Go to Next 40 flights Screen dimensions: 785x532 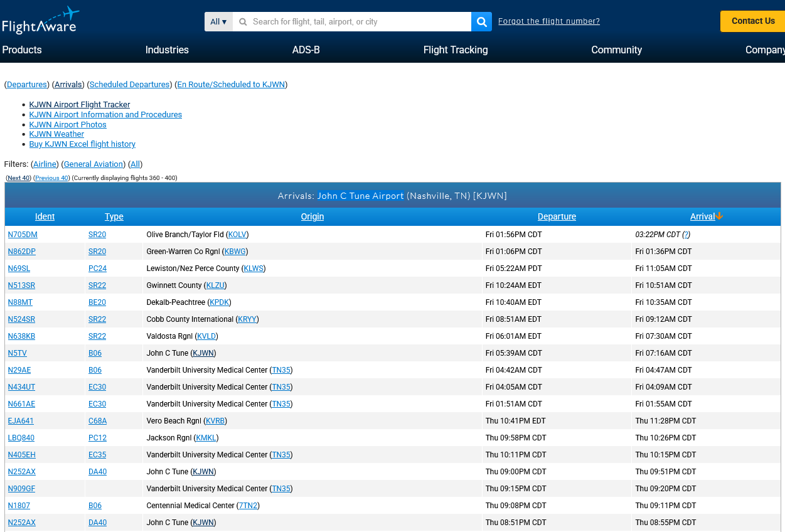point(18,178)
